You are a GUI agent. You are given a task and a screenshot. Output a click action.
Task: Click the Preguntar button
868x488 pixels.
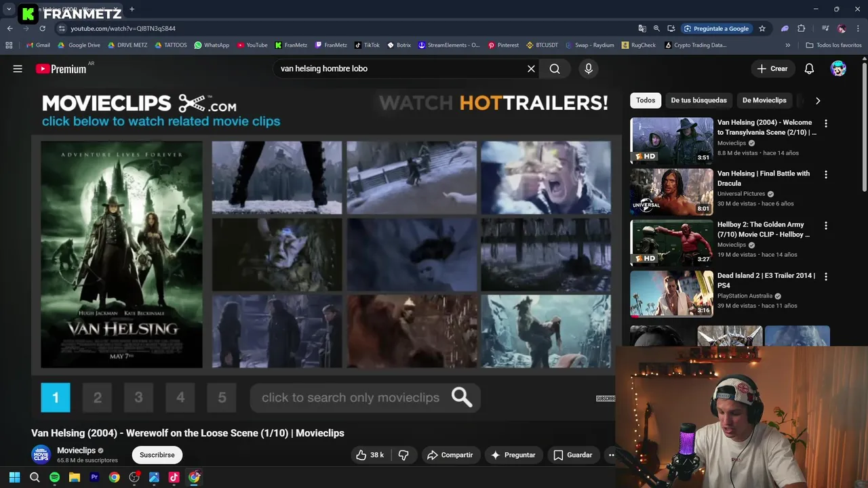point(513,455)
